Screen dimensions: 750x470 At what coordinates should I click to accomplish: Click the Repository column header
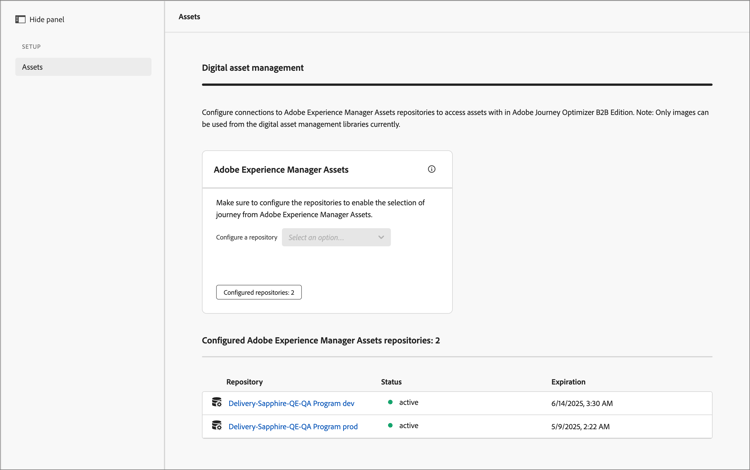click(x=244, y=382)
